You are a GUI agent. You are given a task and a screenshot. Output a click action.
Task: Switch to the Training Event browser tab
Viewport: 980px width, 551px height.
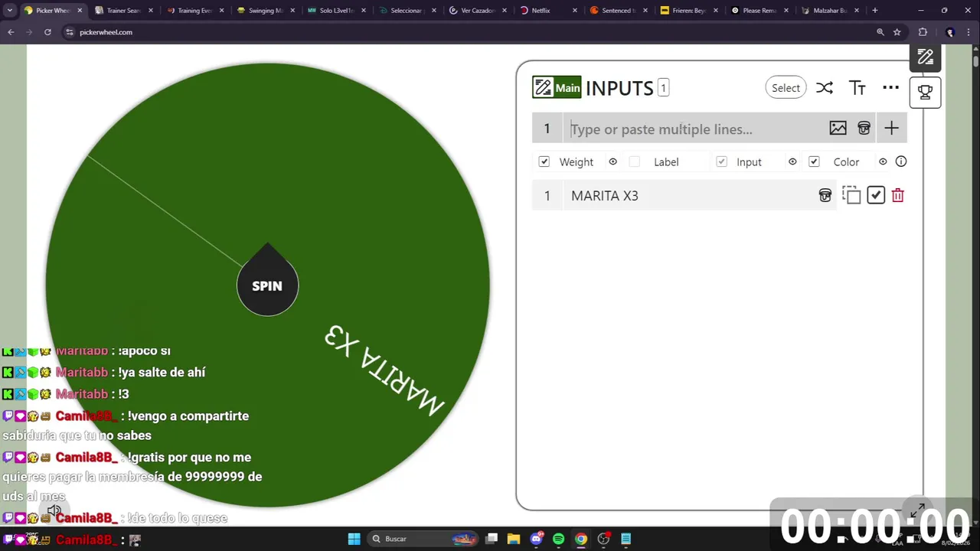click(193, 11)
